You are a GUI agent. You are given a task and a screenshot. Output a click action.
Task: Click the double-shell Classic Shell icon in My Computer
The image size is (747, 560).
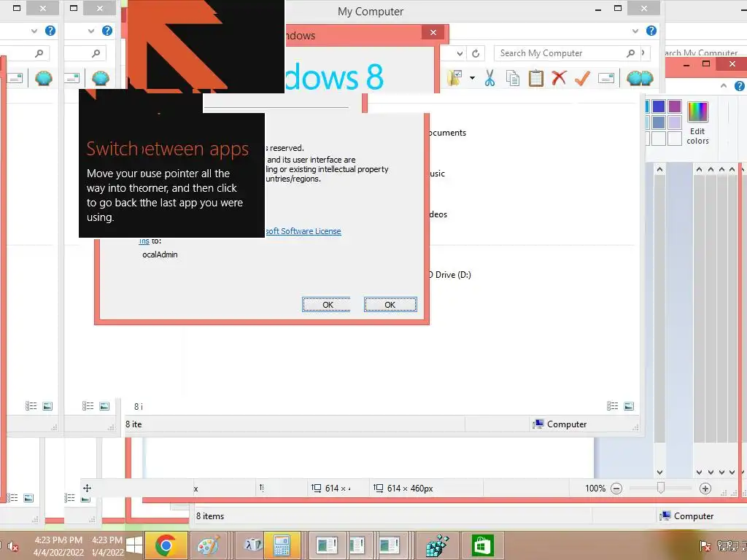640,78
